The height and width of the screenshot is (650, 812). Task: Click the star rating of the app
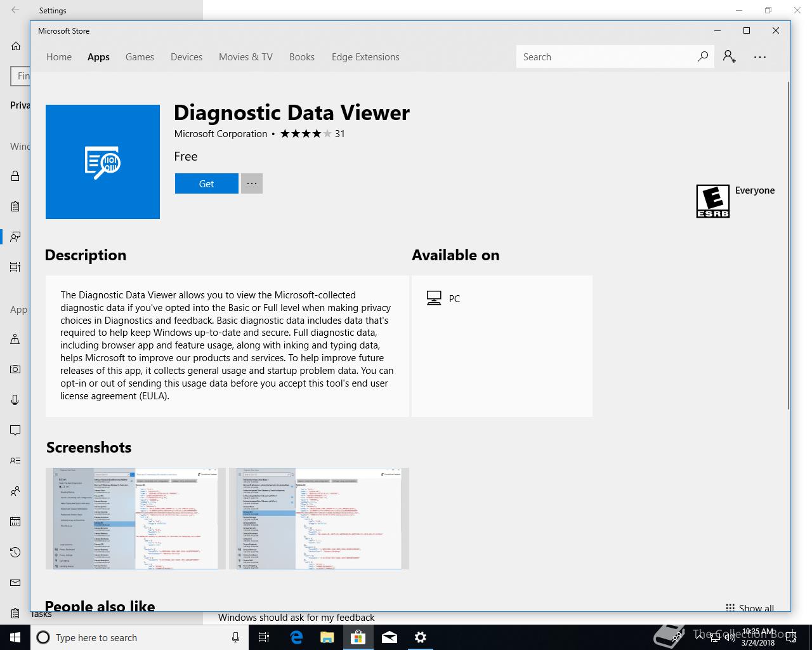click(306, 133)
